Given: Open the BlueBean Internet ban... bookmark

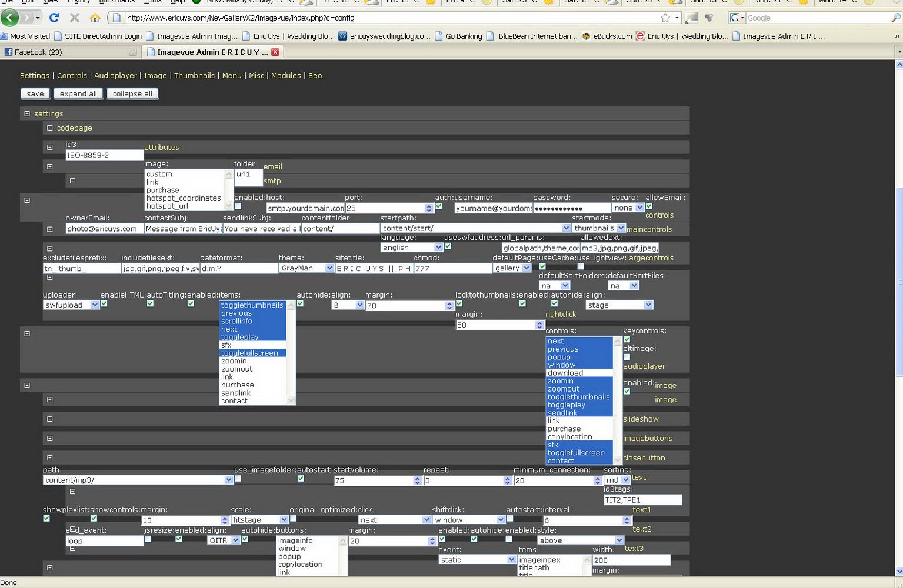Looking at the screenshot, I should 532,36.
